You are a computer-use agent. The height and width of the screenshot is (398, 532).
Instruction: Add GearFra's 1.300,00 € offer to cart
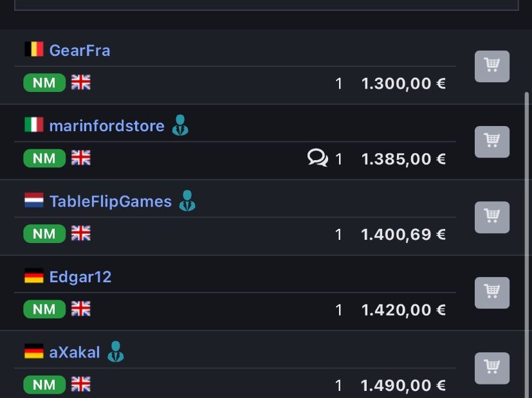coord(491,66)
